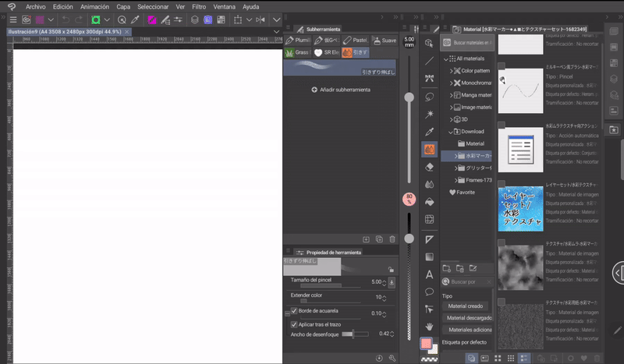Expand the Manga material folder
This screenshot has height=364, width=624.
pyautogui.click(x=452, y=95)
